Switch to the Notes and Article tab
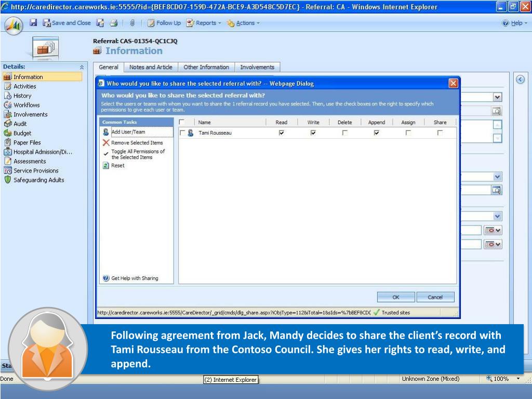532x399 pixels. (151, 67)
